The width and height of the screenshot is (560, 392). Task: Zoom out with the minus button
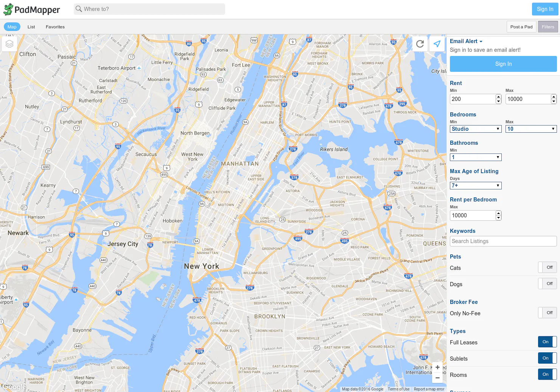coord(437,377)
